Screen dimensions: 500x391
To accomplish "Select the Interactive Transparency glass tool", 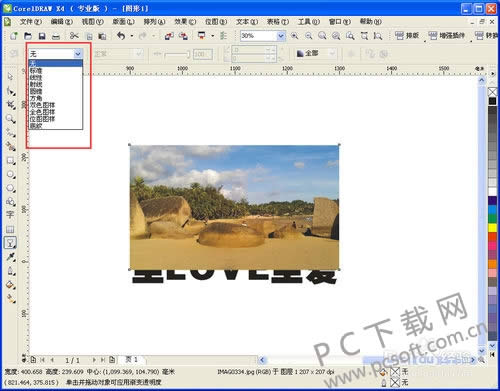I will point(10,243).
